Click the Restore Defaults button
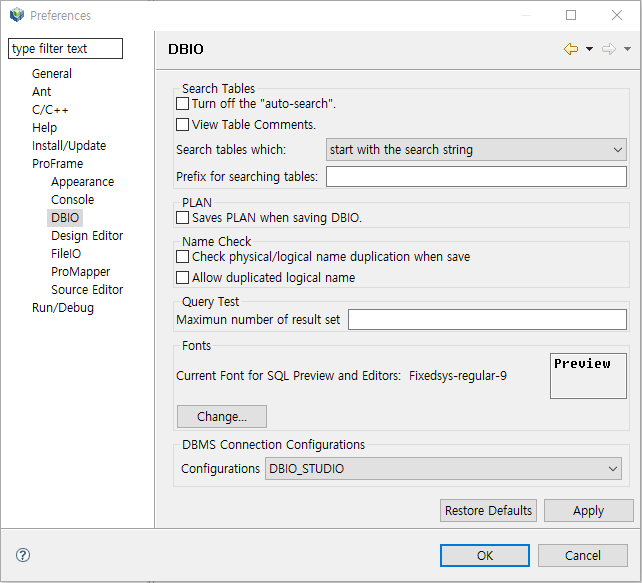 pyautogui.click(x=488, y=510)
